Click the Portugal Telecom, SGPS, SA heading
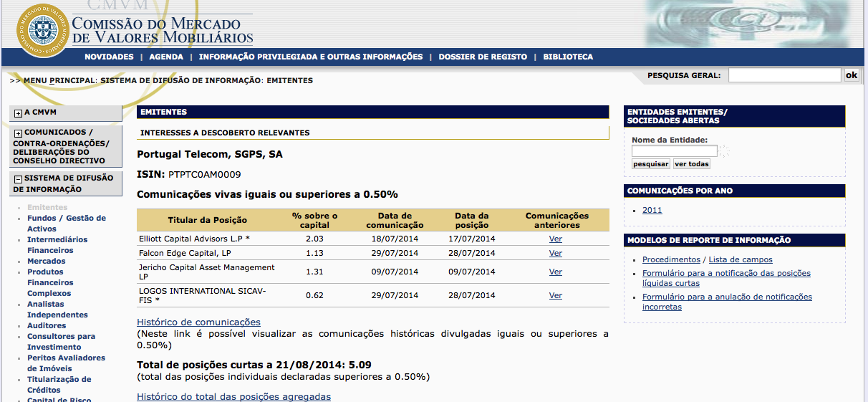 pos(210,155)
